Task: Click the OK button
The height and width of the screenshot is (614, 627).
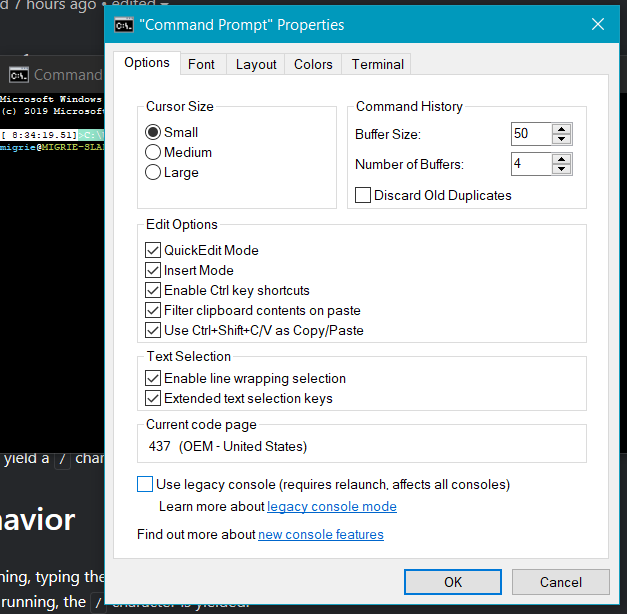Action: tap(453, 582)
